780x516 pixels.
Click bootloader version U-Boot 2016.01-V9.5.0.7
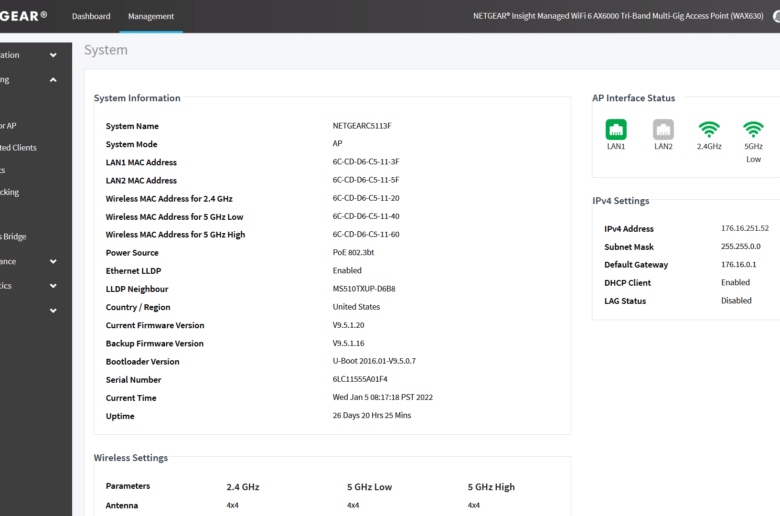(x=374, y=361)
